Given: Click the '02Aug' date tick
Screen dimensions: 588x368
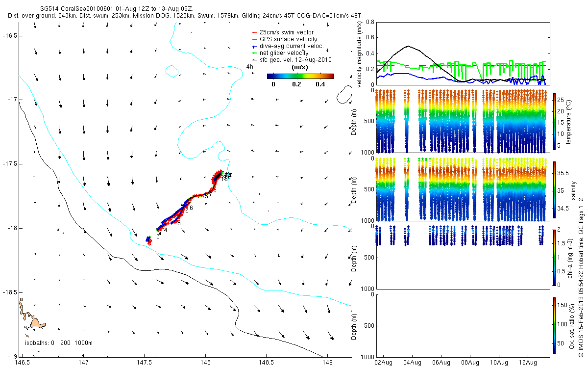Looking at the screenshot, I should [383, 362].
